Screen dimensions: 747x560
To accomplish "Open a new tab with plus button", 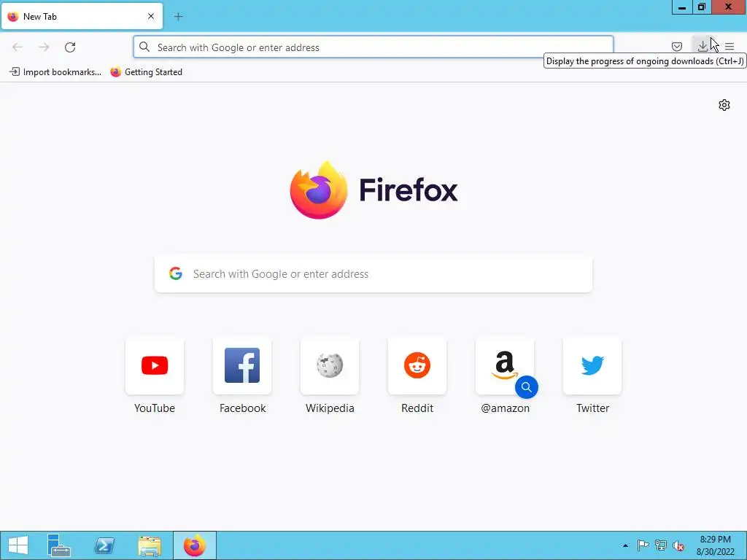I will 178,17.
